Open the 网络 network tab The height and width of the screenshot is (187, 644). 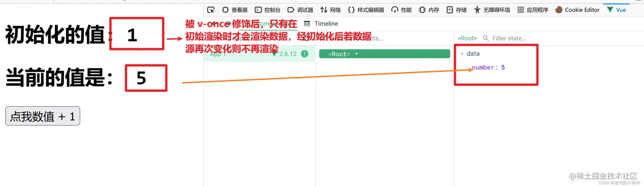tap(331, 10)
